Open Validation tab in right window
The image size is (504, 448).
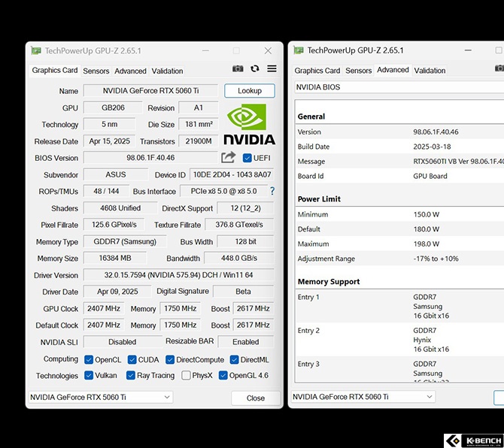pyautogui.click(x=430, y=71)
